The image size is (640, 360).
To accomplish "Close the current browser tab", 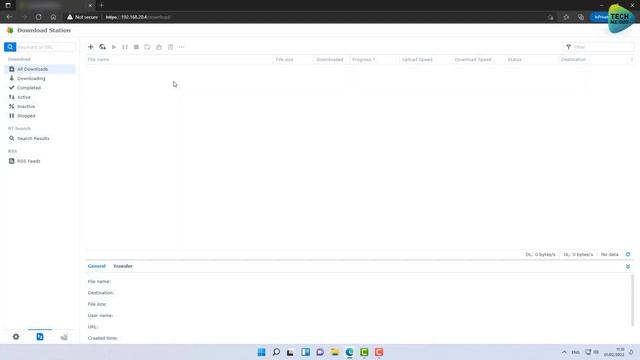I will click(90, 5).
